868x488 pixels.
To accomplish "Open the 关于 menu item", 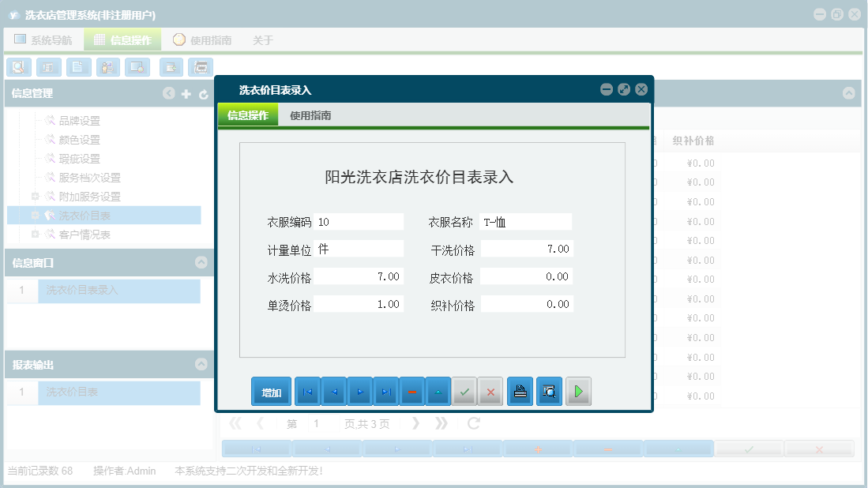I will [x=263, y=39].
